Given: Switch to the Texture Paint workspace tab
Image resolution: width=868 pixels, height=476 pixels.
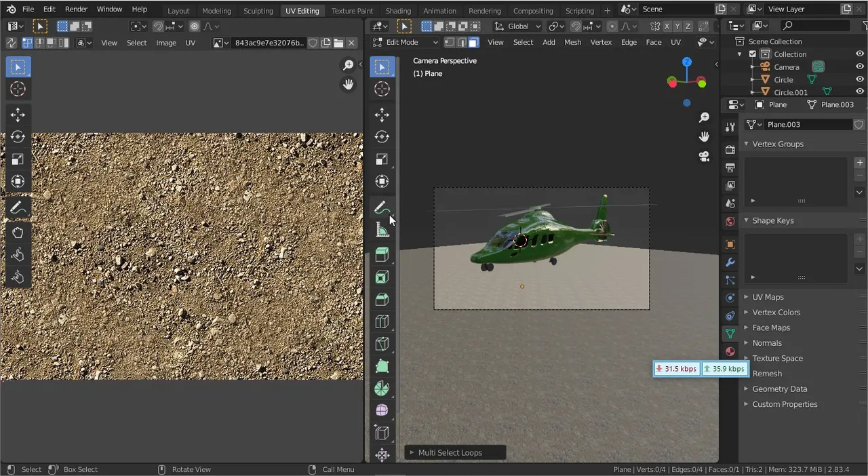Looking at the screenshot, I should point(352,11).
